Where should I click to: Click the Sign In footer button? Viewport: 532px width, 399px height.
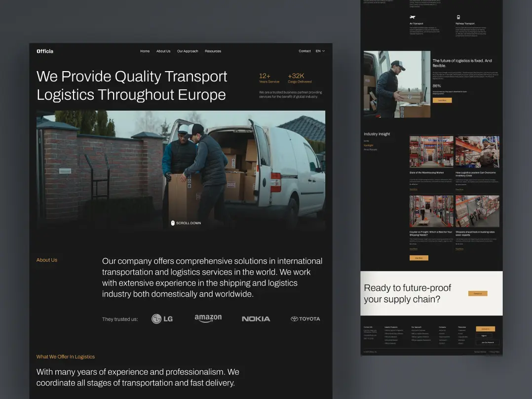484,336
